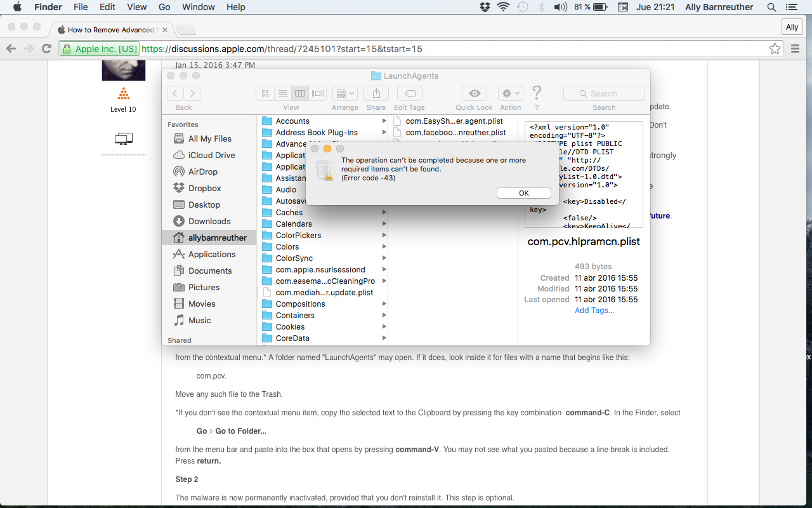Open the Share button in Finder
812x508 pixels.
[x=376, y=93]
